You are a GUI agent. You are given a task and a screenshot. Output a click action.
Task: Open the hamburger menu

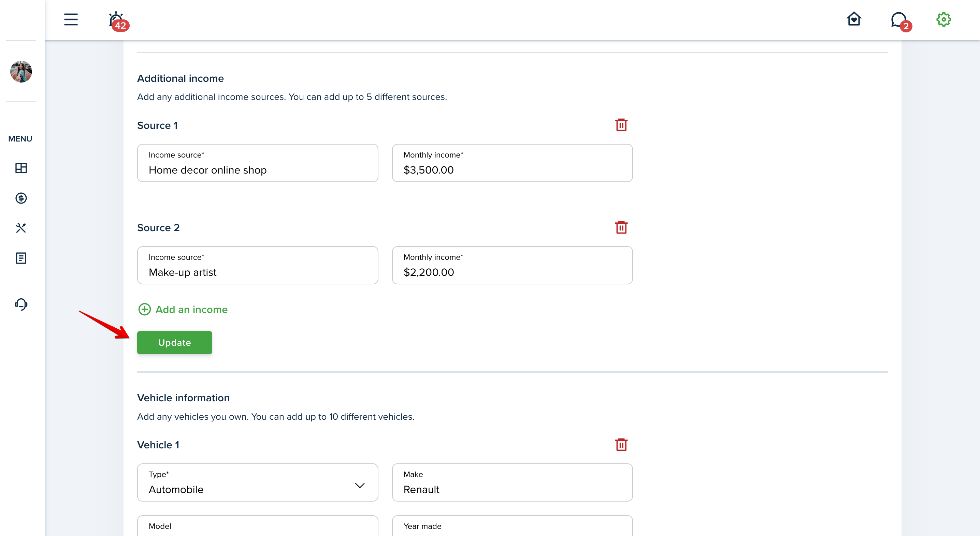click(71, 19)
